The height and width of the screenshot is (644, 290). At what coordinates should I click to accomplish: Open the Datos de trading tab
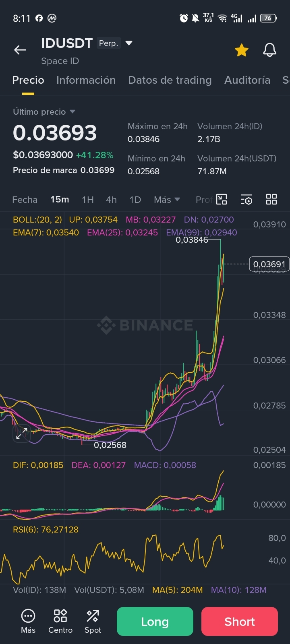(170, 80)
